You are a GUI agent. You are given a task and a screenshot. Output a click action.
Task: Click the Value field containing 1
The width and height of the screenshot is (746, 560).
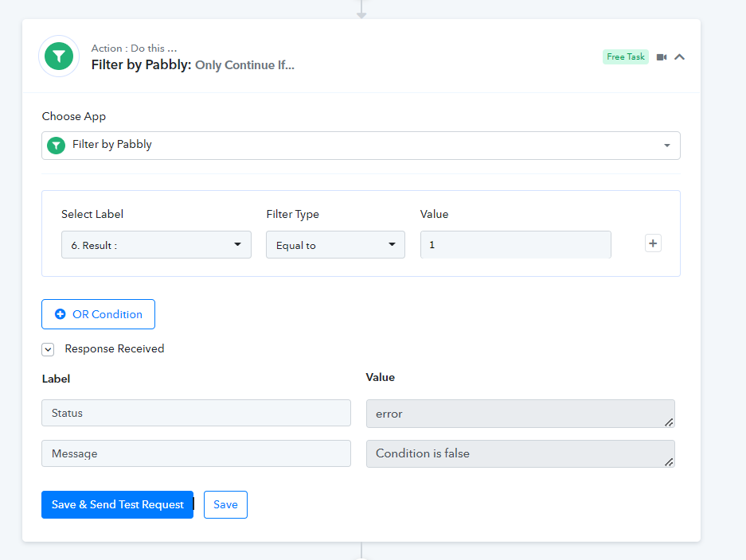pyautogui.click(x=516, y=245)
